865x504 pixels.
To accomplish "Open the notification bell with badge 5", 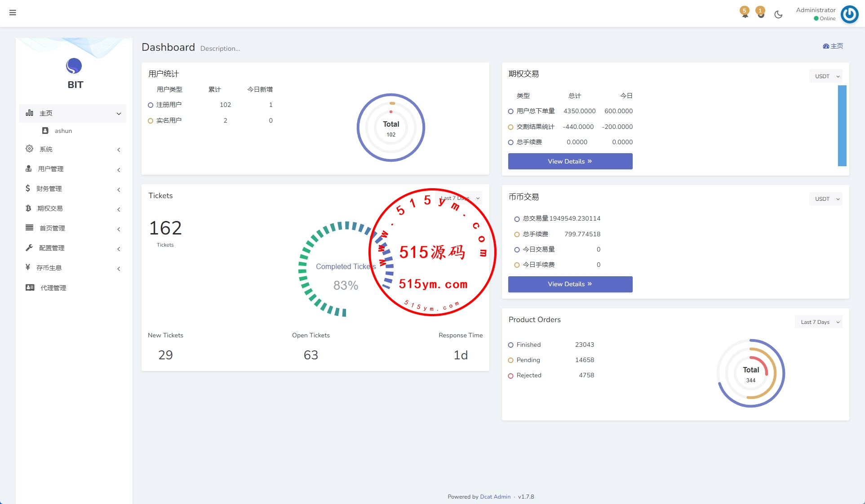I will click(x=745, y=13).
